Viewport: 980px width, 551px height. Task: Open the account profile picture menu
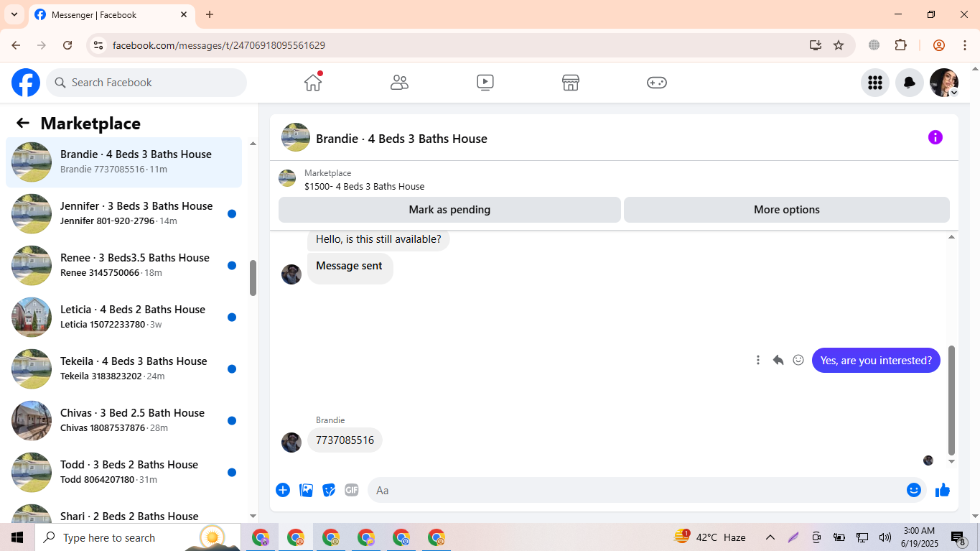(944, 83)
